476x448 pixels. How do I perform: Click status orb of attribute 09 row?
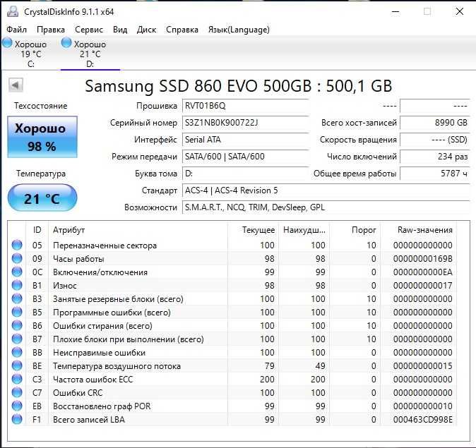coord(17,258)
